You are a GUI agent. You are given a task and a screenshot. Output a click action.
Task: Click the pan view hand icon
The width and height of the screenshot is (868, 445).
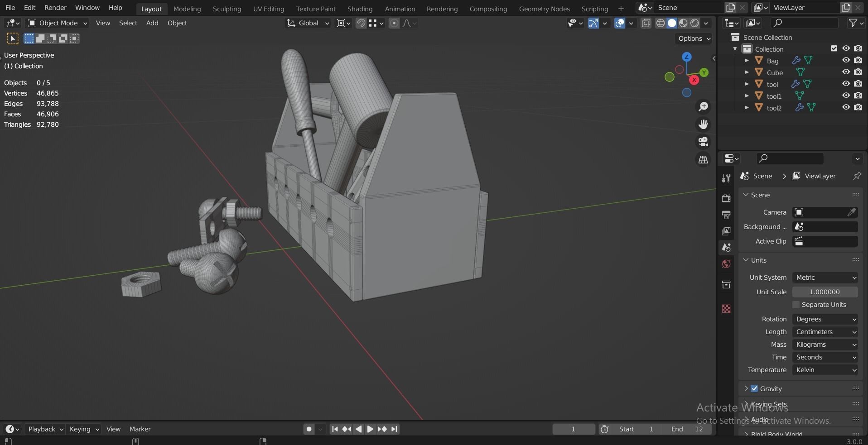[703, 124]
